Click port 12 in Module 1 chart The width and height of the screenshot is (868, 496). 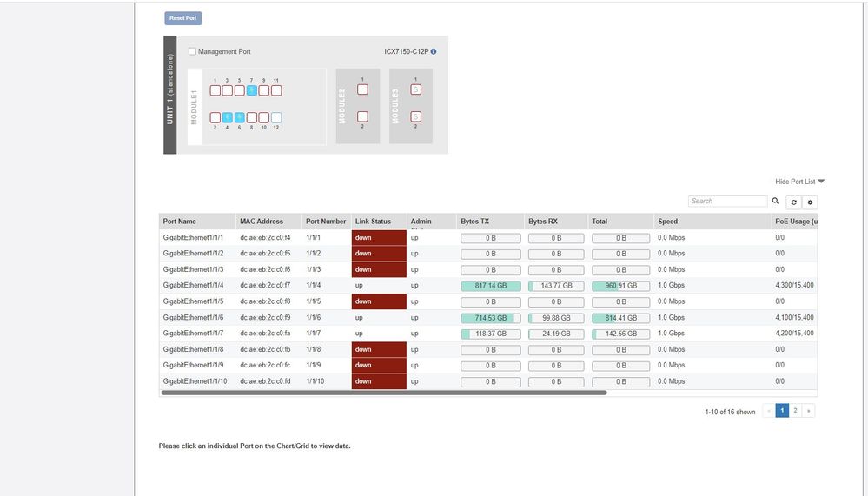click(x=276, y=117)
